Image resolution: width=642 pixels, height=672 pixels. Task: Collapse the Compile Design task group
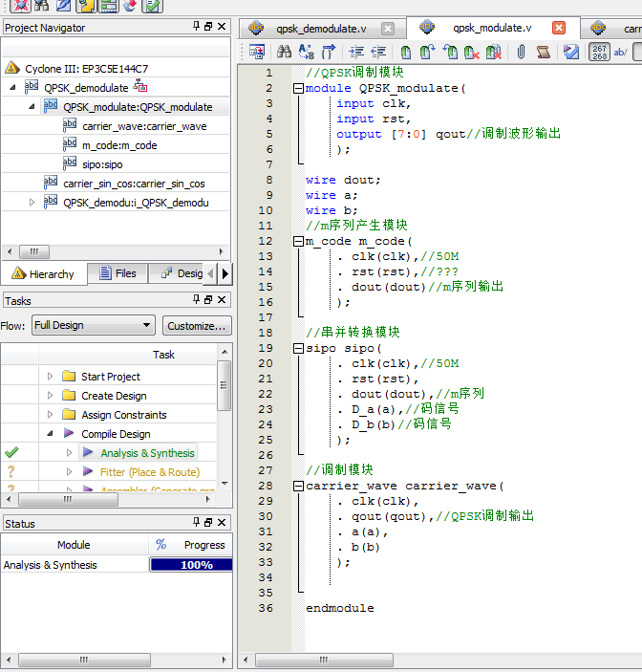pos(51,434)
